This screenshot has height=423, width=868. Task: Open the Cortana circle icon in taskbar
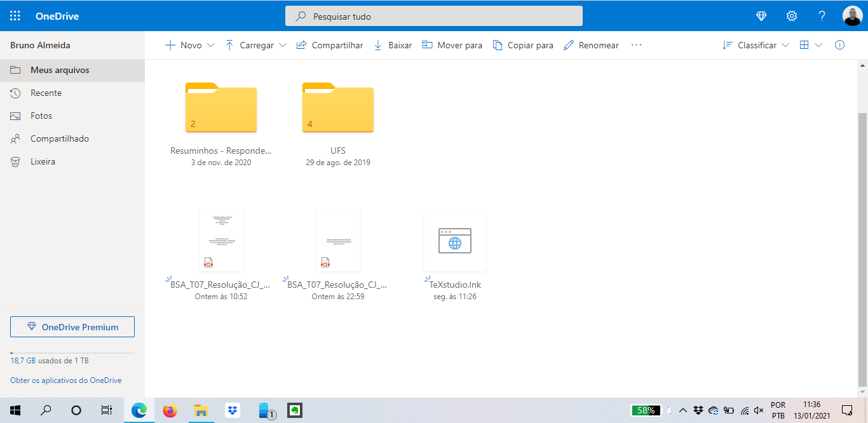click(76, 410)
